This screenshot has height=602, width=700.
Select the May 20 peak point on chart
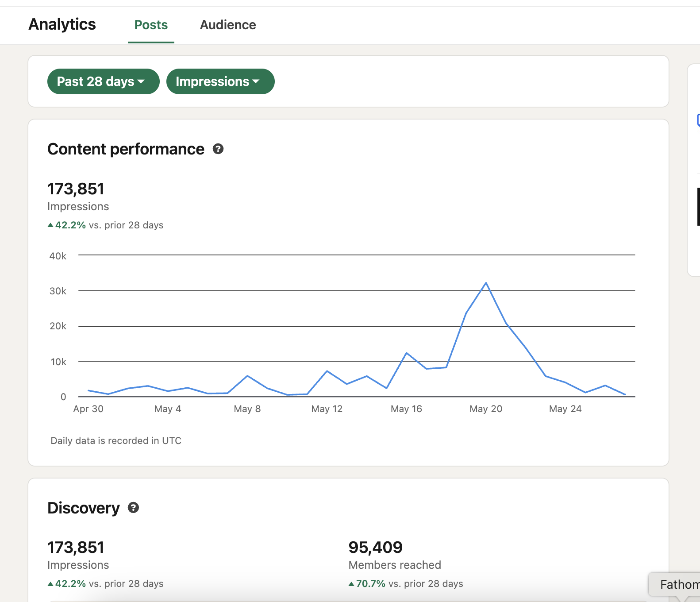486,283
